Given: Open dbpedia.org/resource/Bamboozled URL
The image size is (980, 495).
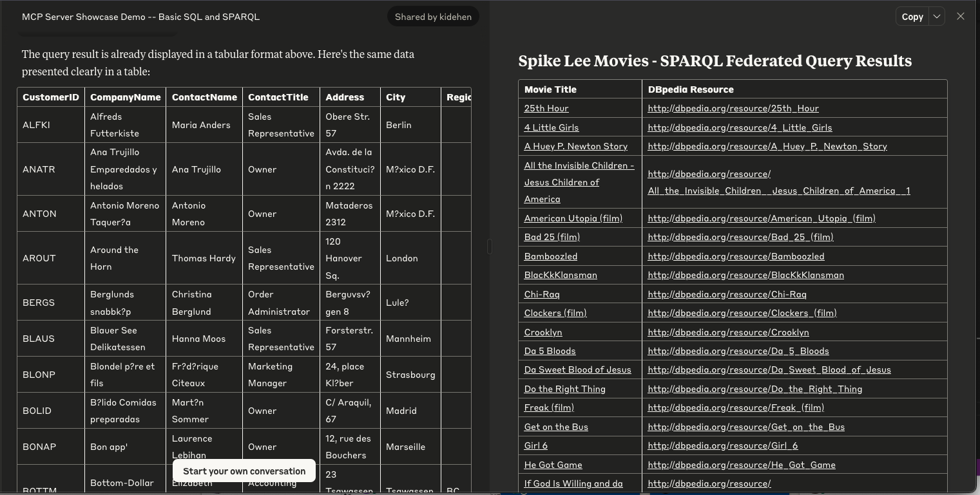Looking at the screenshot, I should pyautogui.click(x=736, y=256).
